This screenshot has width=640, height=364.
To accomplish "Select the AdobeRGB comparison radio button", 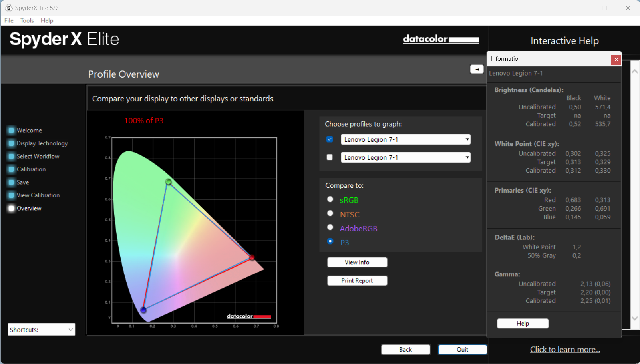I will click(x=330, y=227).
